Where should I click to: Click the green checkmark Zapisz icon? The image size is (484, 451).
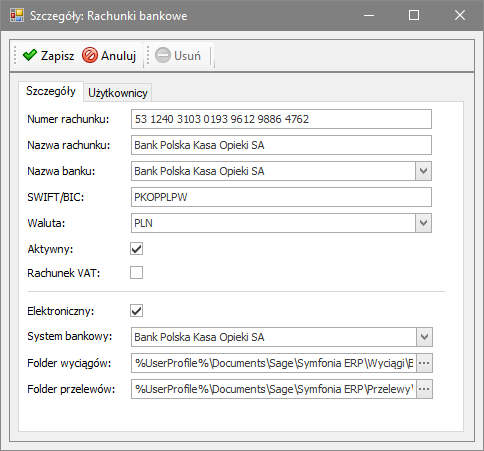pyautogui.click(x=30, y=55)
